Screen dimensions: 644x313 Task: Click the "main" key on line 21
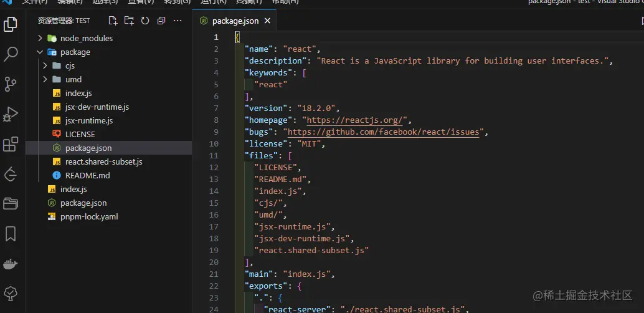tap(258, 274)
